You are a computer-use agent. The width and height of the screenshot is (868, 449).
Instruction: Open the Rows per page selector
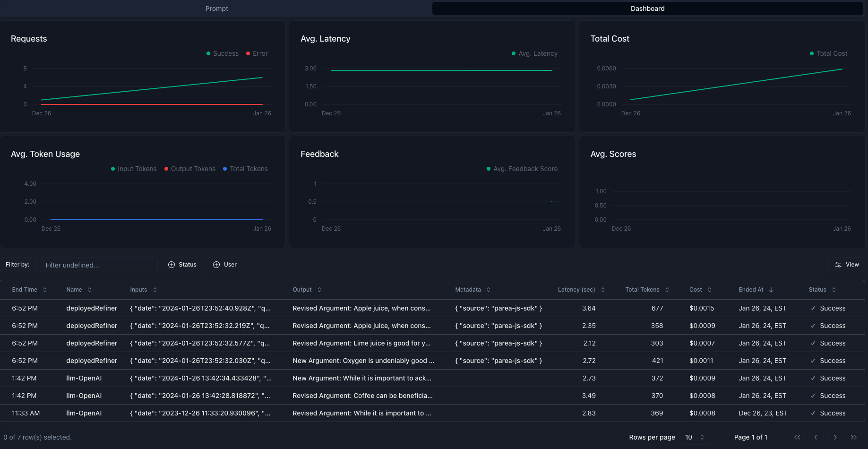tap(695, 437)
